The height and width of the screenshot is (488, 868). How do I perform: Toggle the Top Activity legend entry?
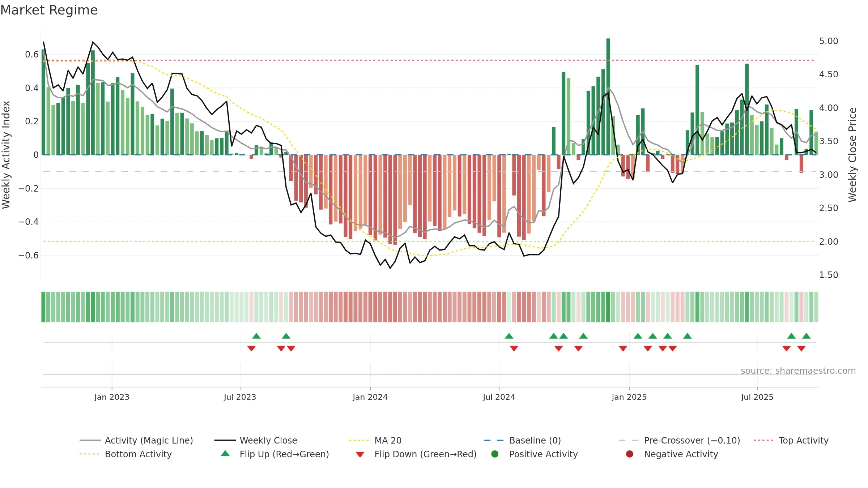791,440
